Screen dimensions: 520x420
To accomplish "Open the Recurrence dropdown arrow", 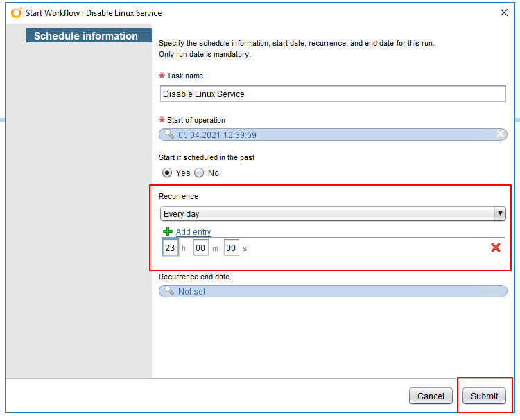I will 500,214.
